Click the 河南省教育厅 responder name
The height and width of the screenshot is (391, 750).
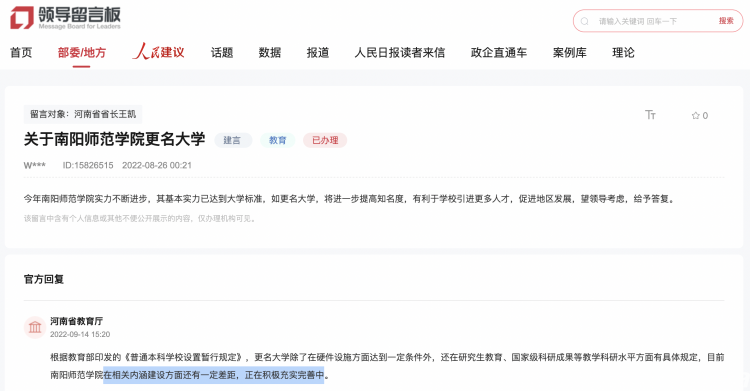coord(77,321)
